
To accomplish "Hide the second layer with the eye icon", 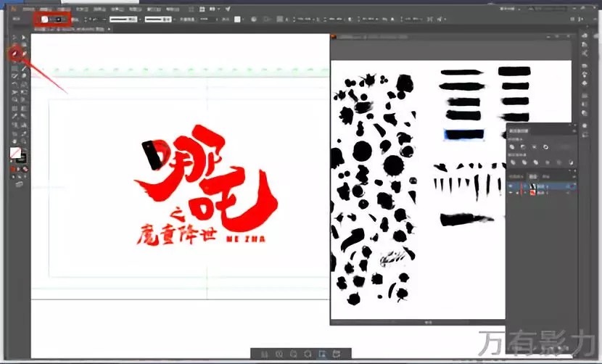I will (x=511, y=194).
